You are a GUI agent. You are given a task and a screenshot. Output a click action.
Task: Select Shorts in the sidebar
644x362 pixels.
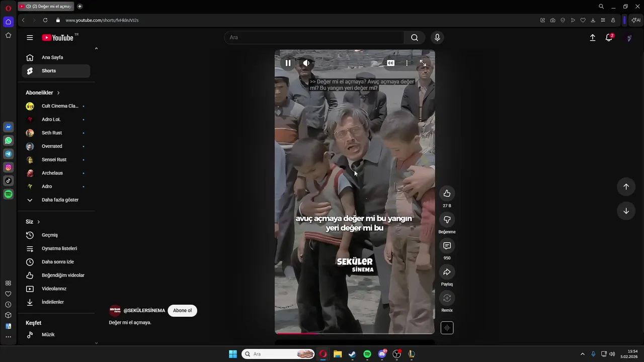coord(56,71)
